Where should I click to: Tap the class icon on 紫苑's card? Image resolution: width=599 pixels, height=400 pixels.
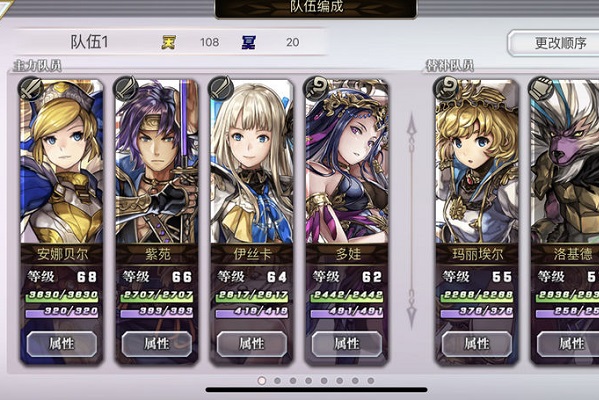click(x=126, y=89)
